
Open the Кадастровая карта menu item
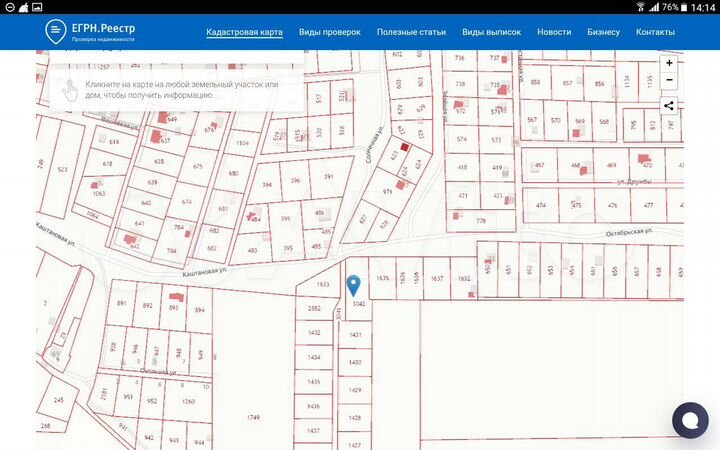(x=244, y=32)
